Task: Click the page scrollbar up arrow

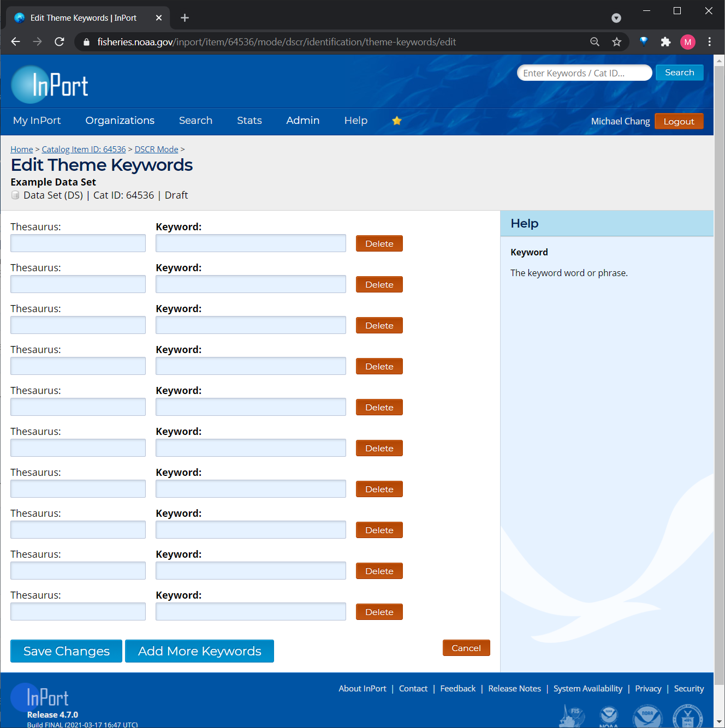Action: [x=719, y=59]
